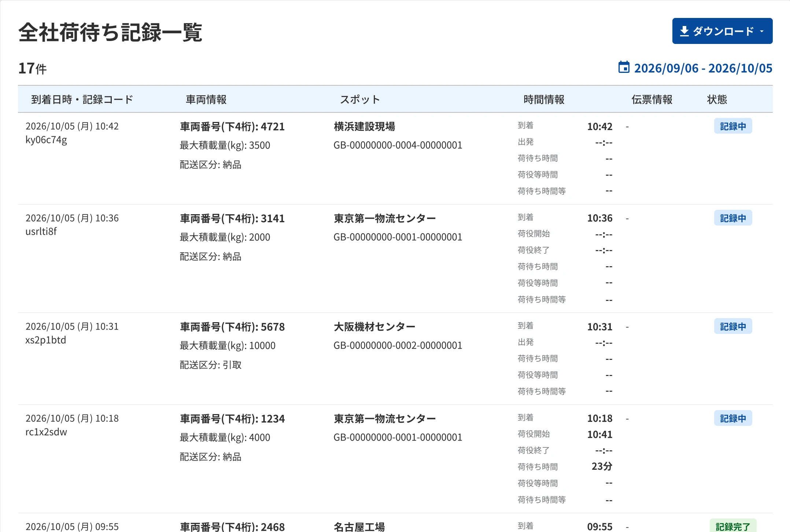The image size is (790, 532).
Task: Click the ダウンロード download arrow icon
Action: 684,31
